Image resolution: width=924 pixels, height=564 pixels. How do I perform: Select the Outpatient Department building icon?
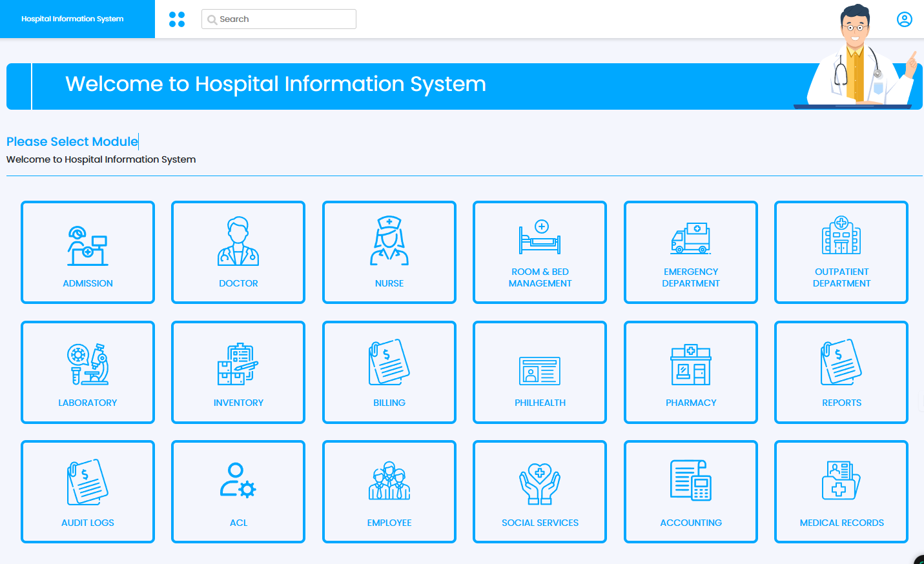point(841,236)
